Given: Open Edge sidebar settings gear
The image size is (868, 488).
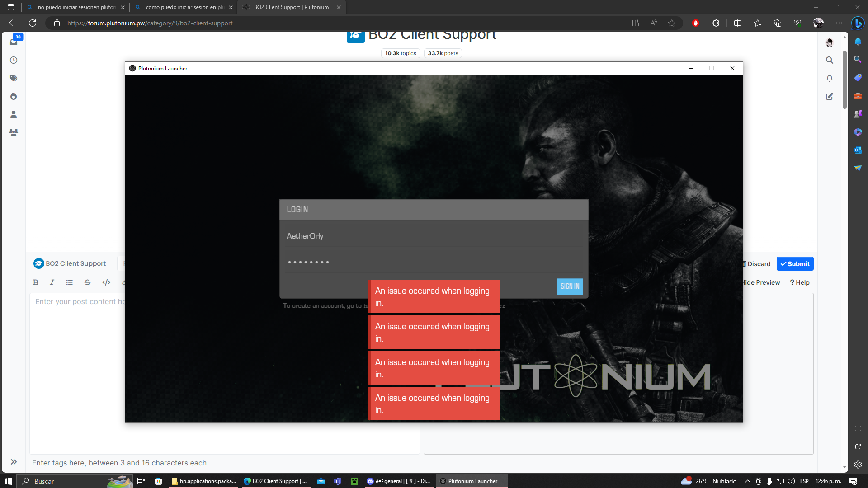Looking at the screenshot, I should coord(858,465).
